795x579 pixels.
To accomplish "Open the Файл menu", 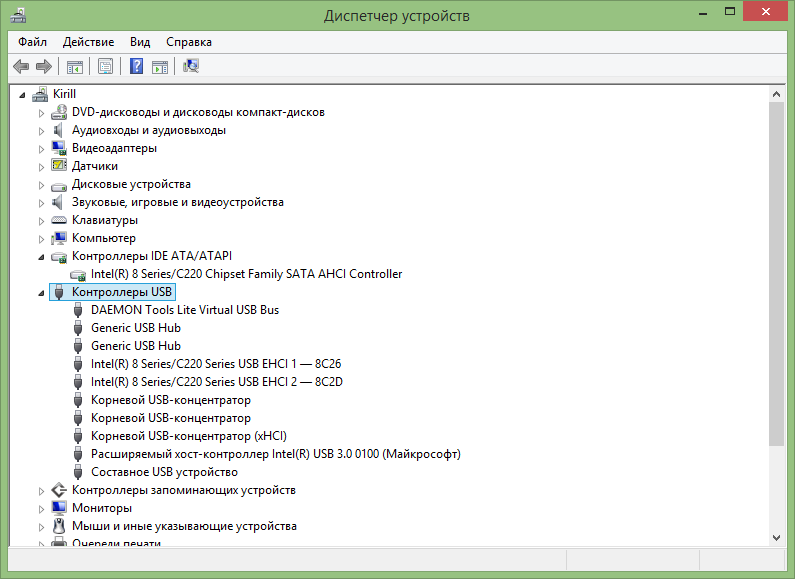I will 32,42.
